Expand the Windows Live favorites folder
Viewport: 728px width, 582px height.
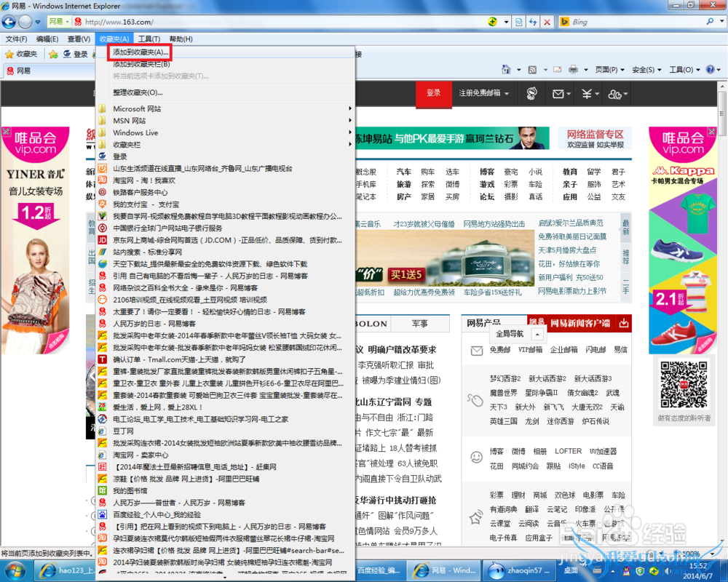[135, 133]
